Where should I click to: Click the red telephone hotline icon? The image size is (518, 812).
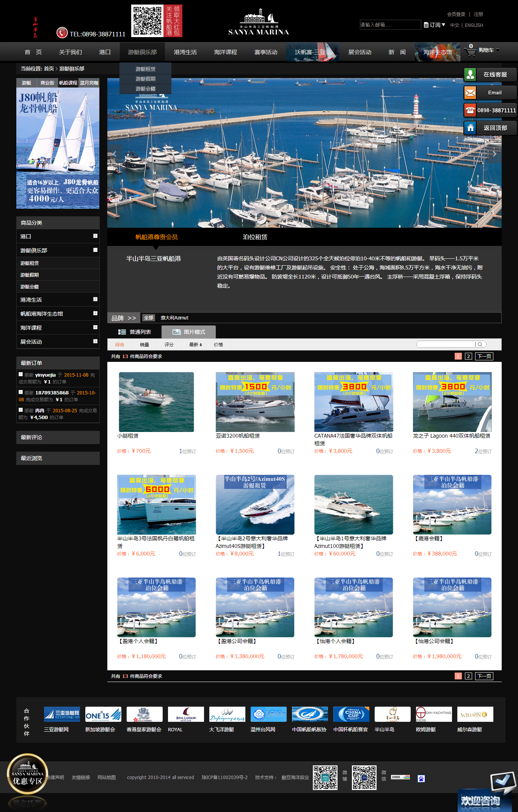[x=470, y=110]
